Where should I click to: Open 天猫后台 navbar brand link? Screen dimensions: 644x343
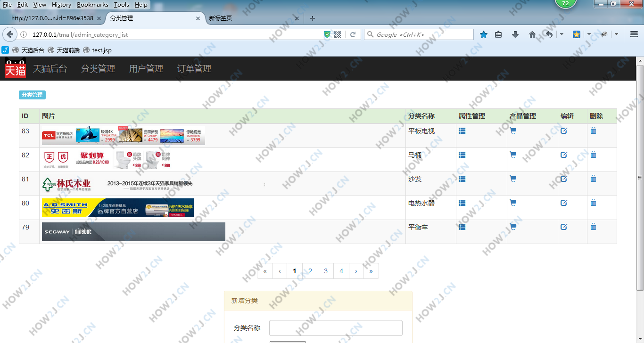click(x=50, y=68)
